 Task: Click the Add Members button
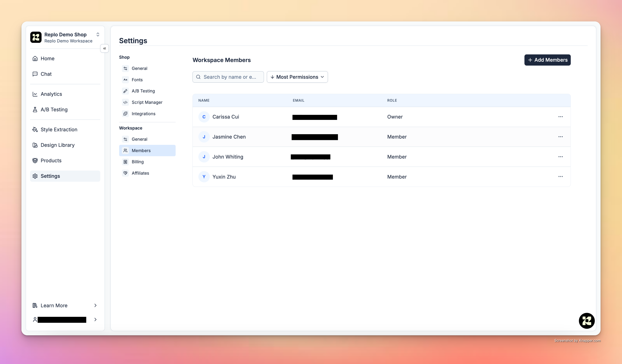[x=547, y=60]
